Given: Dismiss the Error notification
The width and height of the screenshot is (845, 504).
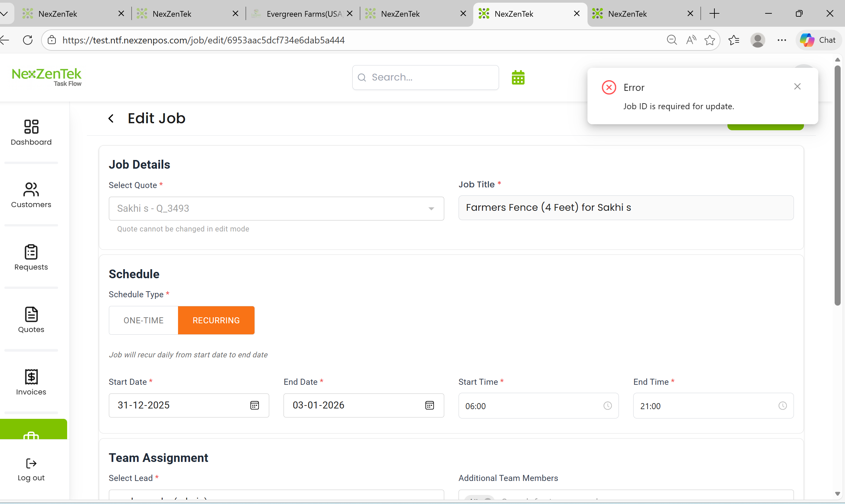Looking at the screenshot, I should pyautogui.click(x=797, y=87).
